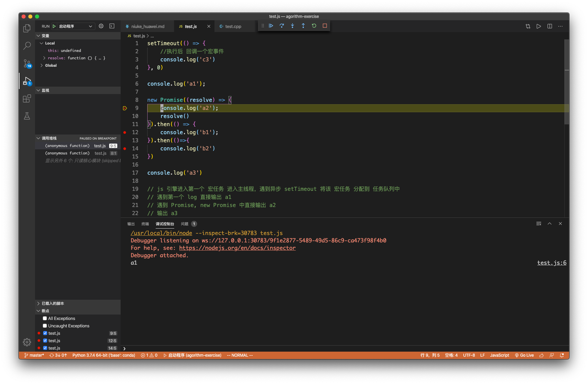Image resolution: width=588 pixels, height=384 pixels.
Task: Change the JavaScript language mode
Action: click(499, 355)
